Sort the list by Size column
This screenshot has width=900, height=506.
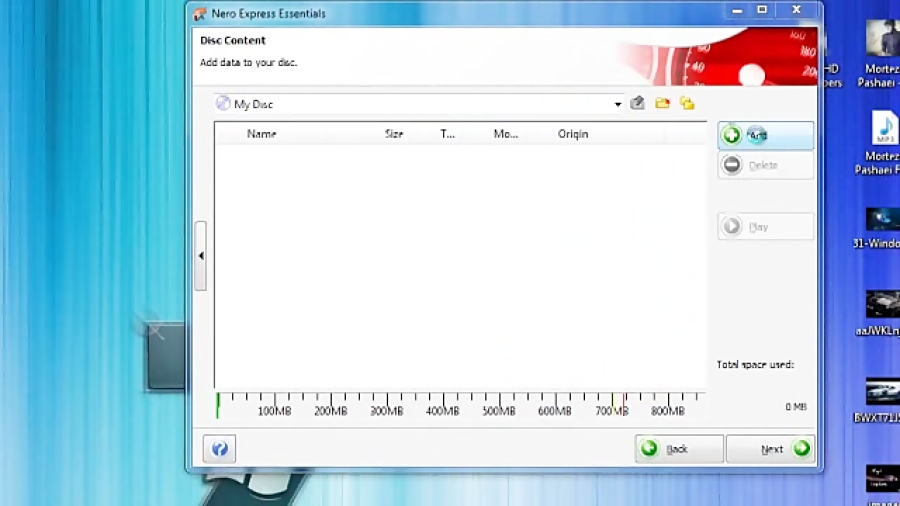(394, 134)
